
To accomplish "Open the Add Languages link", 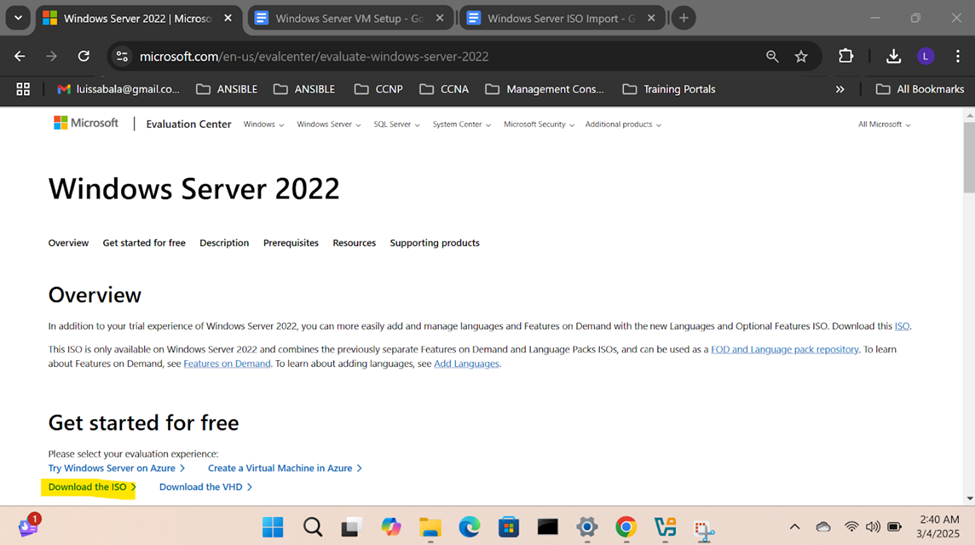I will (x=466, y=363).
